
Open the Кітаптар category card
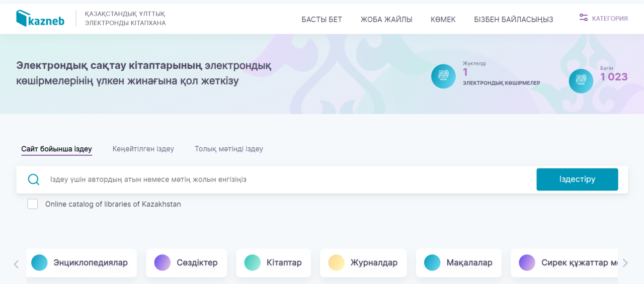[x=274, y=262]
